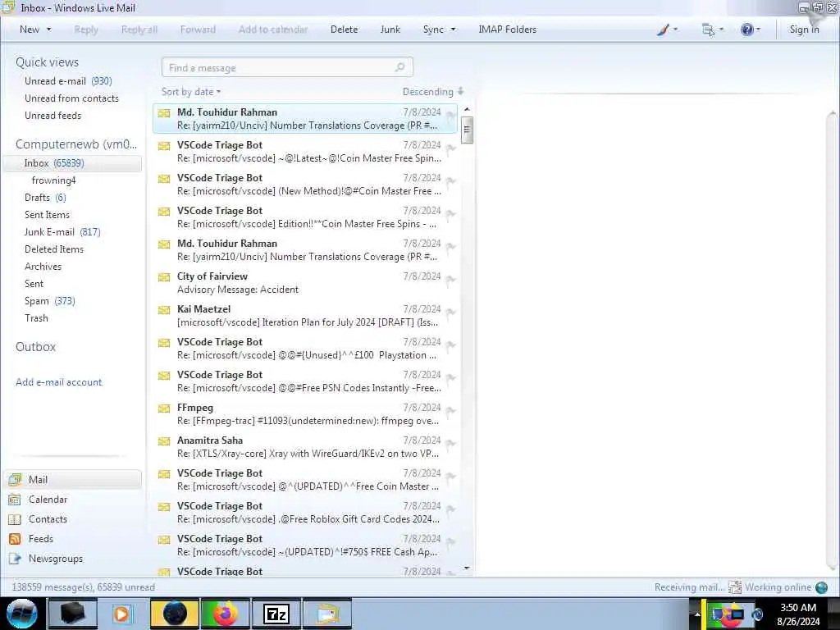
Task: Open Firefox from the taskbar
Action: point(225,614)
